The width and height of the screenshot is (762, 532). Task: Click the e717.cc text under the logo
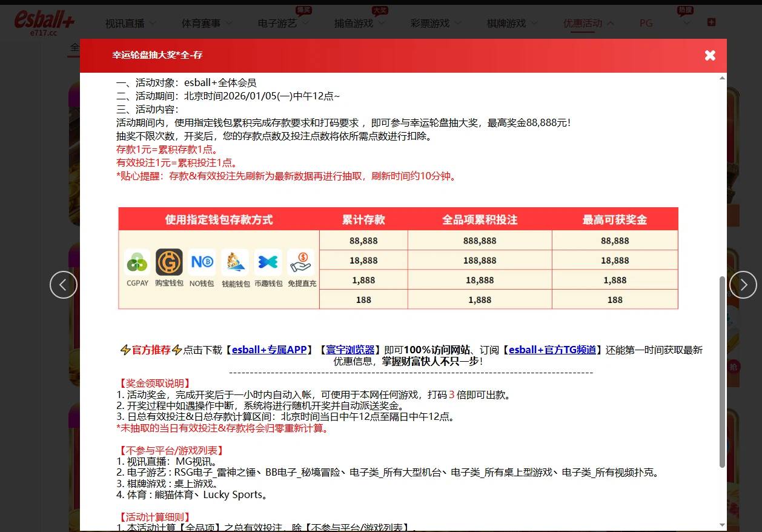(44, 33)
